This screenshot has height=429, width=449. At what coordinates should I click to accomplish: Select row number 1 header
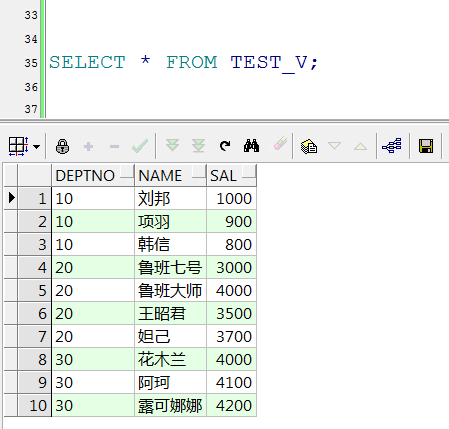point(35,198)
